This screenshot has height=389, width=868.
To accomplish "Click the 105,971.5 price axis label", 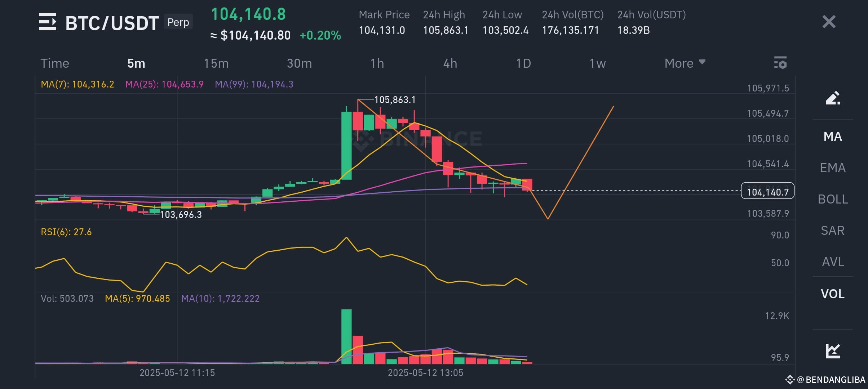I will [x=768, y=88].
